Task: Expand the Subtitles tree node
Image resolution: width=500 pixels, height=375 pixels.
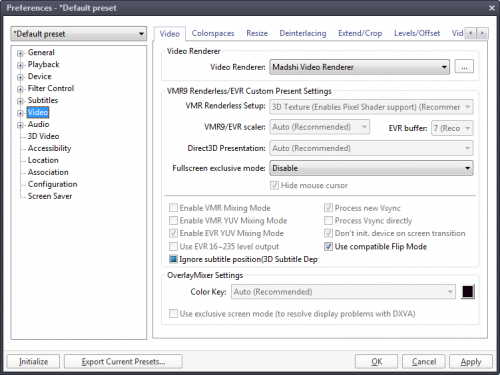Action: point(20,101)
